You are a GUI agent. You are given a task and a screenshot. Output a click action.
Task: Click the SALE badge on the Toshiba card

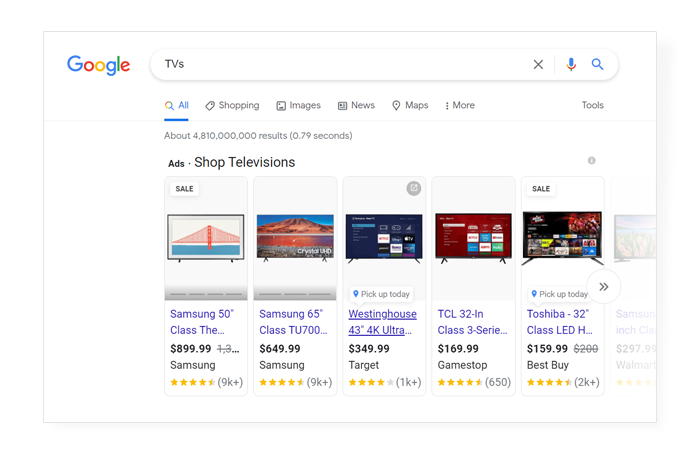(541, 189)
